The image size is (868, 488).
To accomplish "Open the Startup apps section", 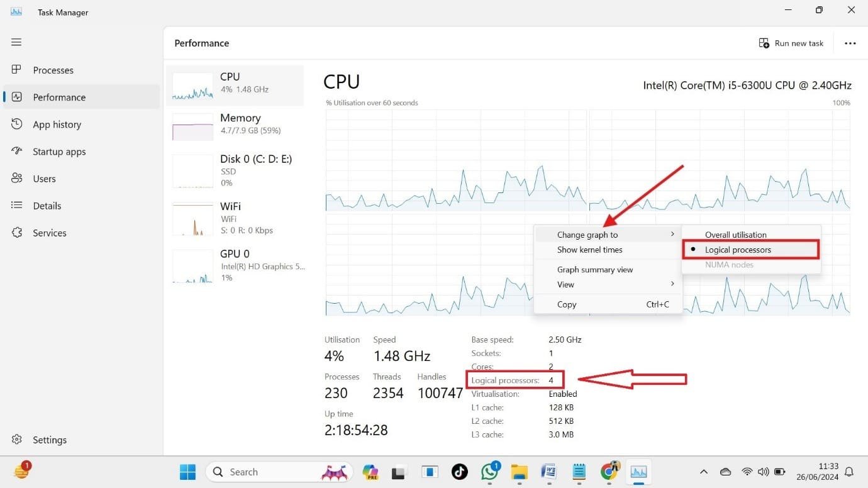I will [x=58, y=151].
